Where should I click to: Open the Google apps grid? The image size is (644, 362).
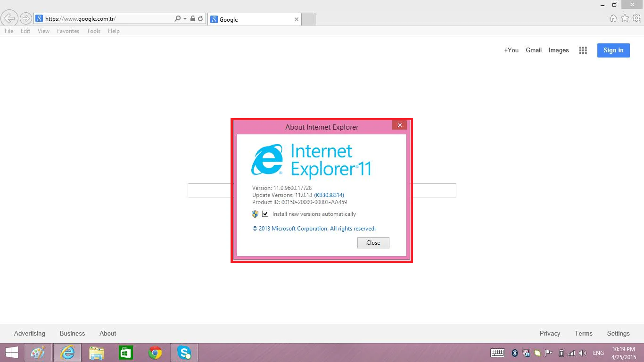point(583,50)
